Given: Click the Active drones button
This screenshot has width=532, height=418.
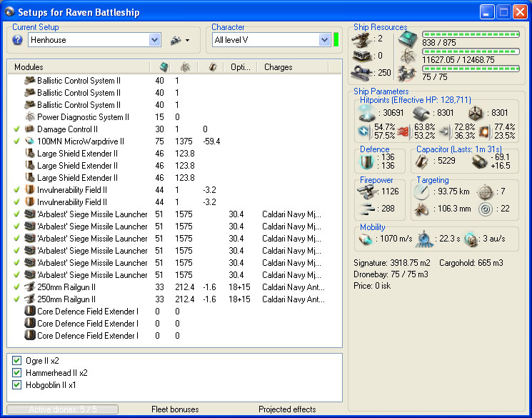Looking at the screenshot, I should [x=62, y=409].
